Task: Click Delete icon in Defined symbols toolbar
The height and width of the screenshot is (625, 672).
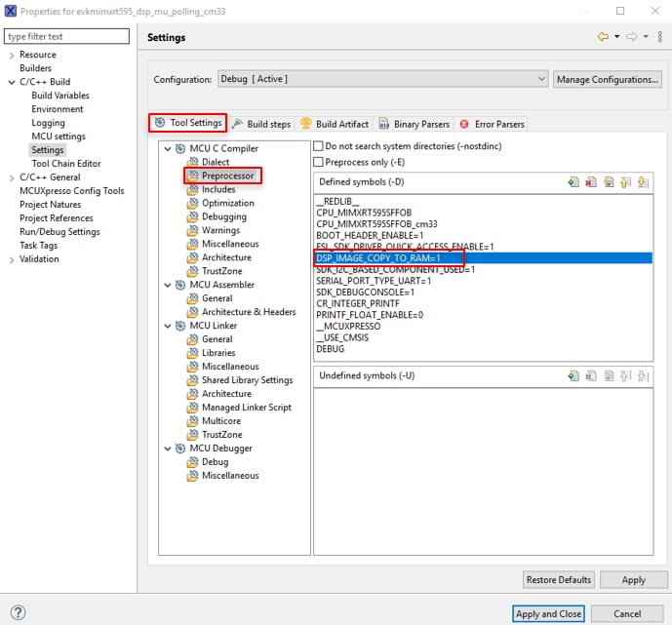Action: coord(592,182)
